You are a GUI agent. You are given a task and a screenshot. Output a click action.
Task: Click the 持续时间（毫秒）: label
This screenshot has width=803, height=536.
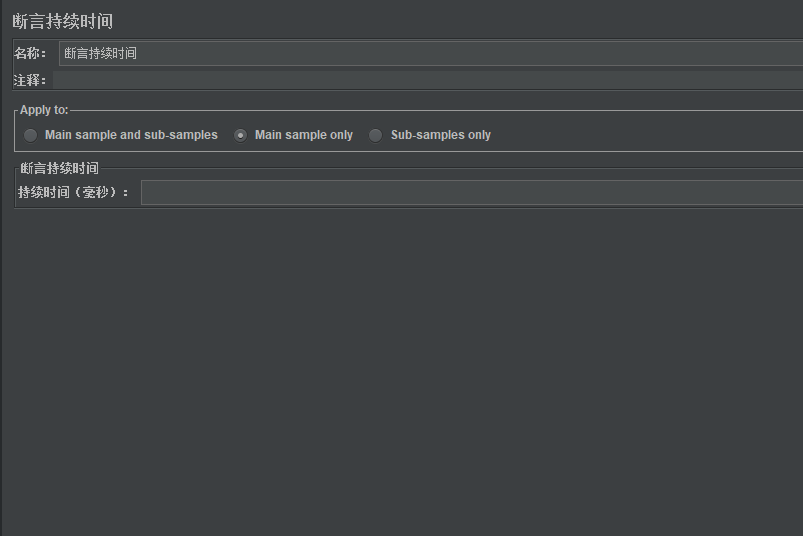pyautogui.click(x=73, y=192)
